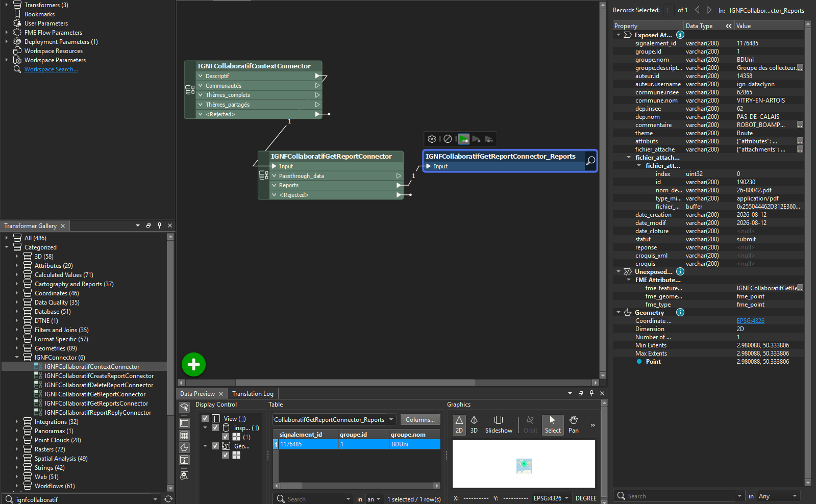Viewport: 816px width, 504px height.
Task: Open the Data Preview panel options menu
Action: pos(570,393)
